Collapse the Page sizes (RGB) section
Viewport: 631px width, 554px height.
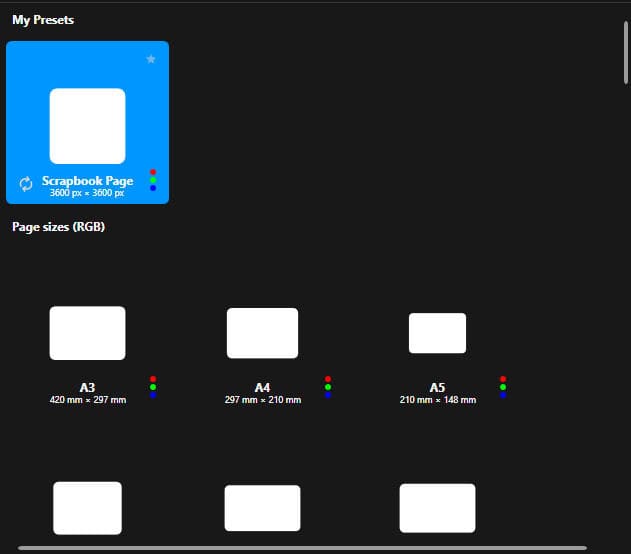58,227
